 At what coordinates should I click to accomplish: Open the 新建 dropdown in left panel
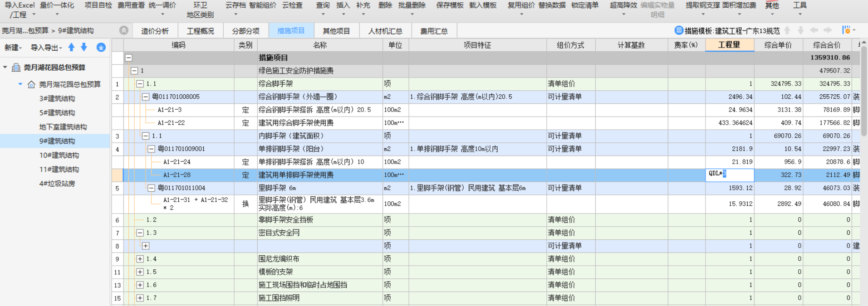[x=13, y=48]
